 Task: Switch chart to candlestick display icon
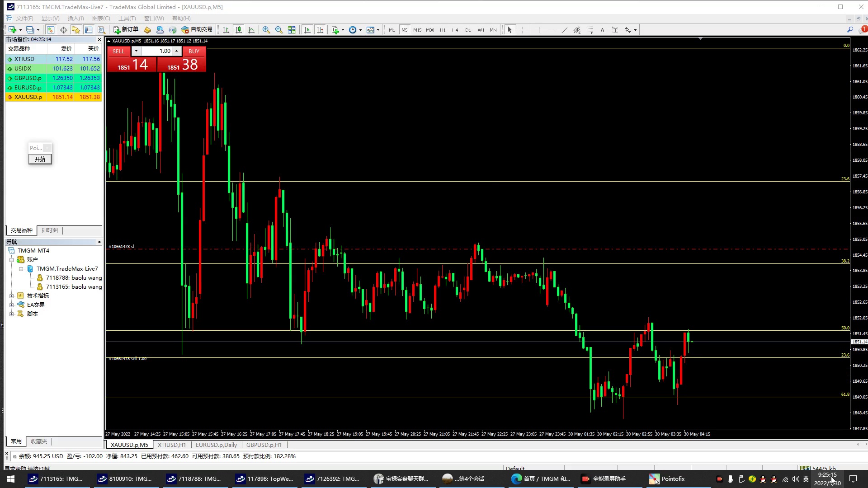point(239,30)
